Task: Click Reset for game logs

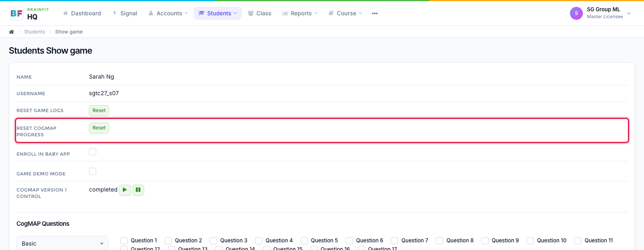Action: click(x=99, y=110)
